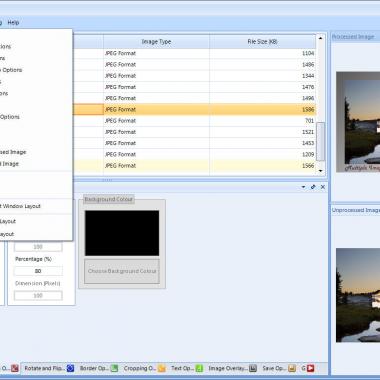Switch to the Text Options tab

[x=187, y=368]
